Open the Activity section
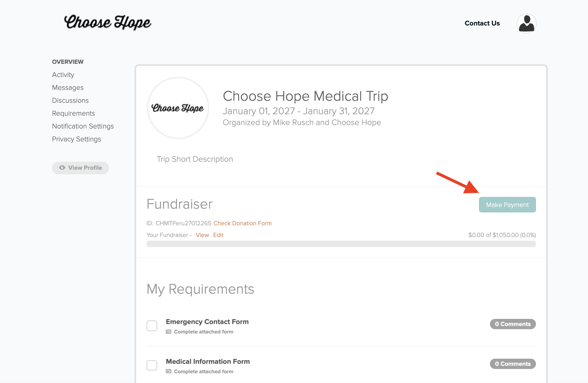Screen dimensions: 588x383 [x=63, y=75]
